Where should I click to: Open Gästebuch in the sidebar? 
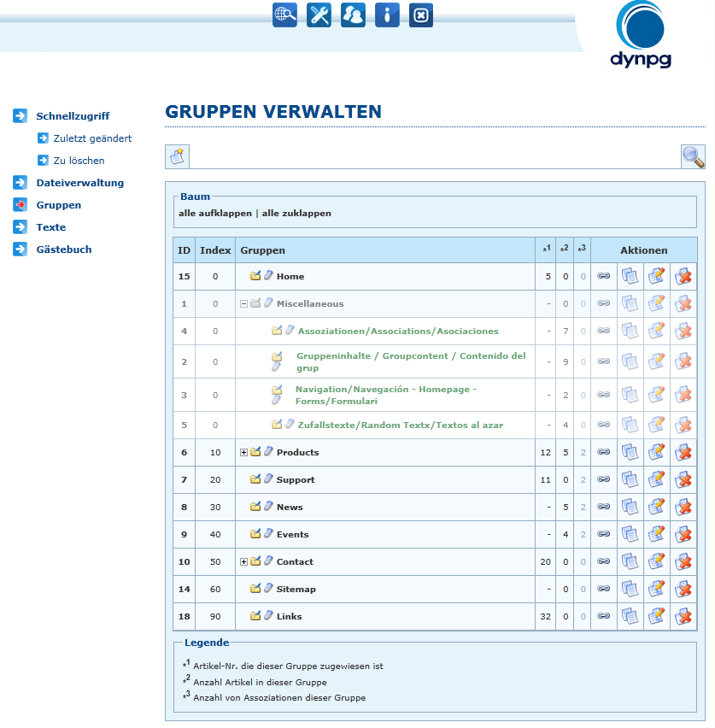tap(63, 250)
